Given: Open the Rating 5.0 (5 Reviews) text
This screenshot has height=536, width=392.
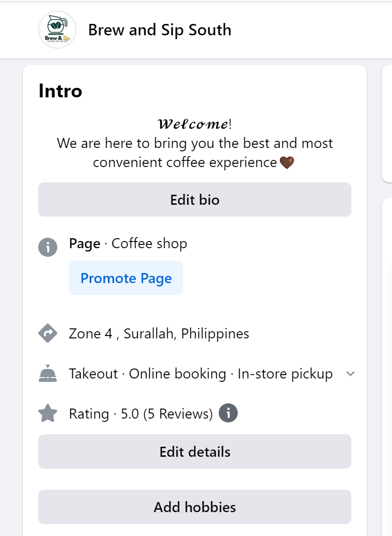Looking at the screenshot, I should click(141, 413).
